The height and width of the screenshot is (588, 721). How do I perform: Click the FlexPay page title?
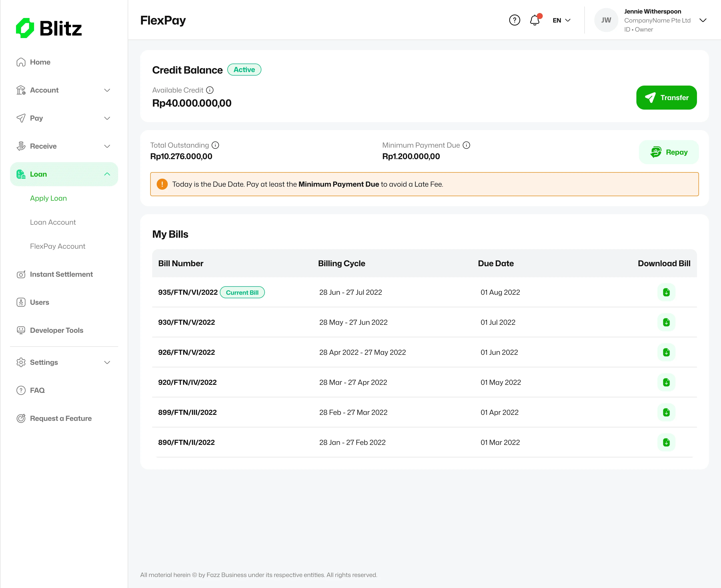point(163,20)
